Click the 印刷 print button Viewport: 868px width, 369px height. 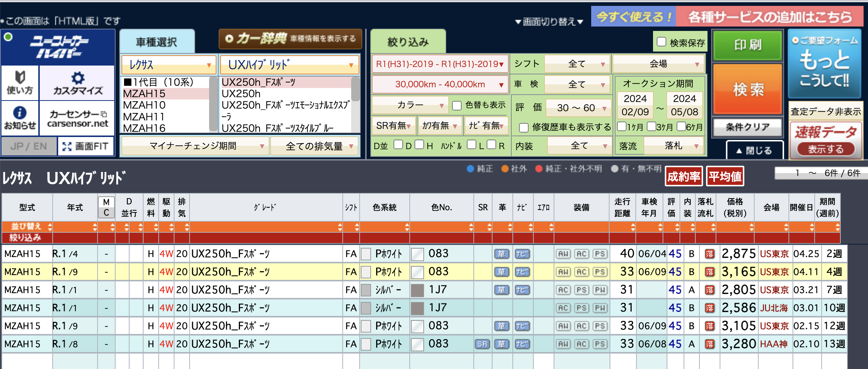tap(748, 45)
